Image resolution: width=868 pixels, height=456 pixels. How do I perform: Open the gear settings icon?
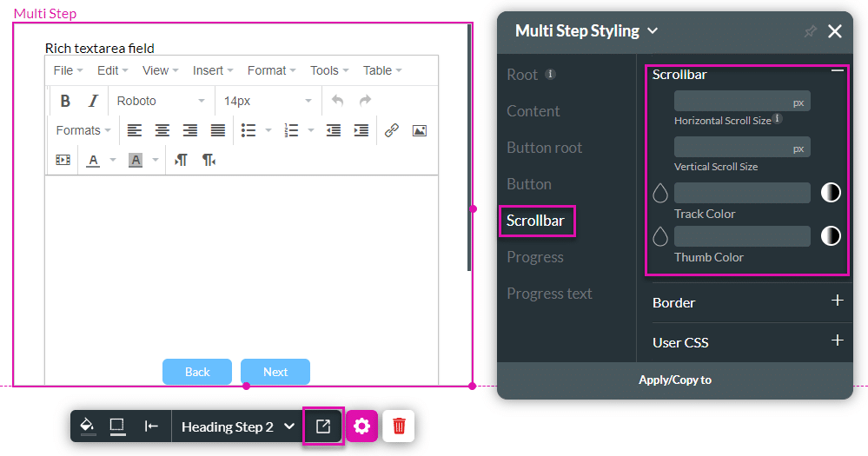pyautogui.click(x=362, y=426)
